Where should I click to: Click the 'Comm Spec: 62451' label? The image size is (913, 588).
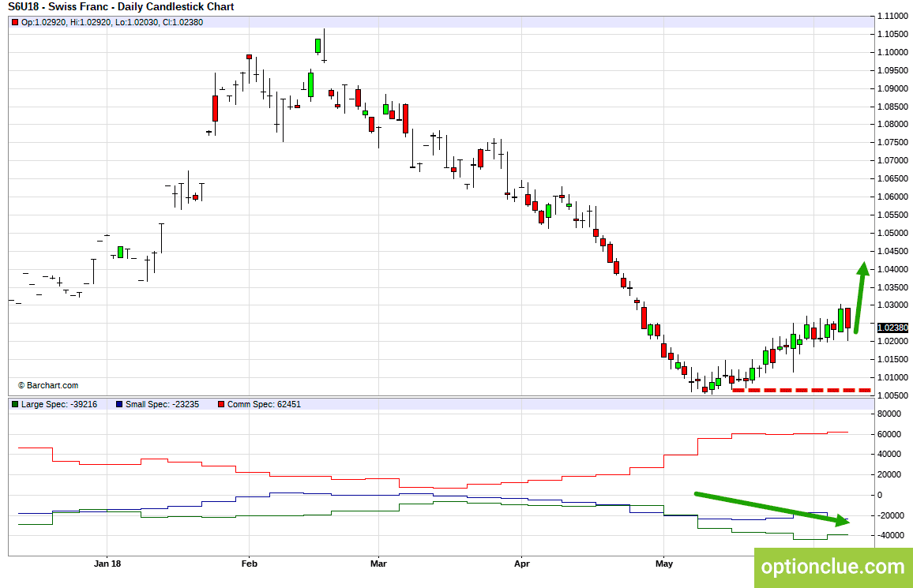point(264,404)
